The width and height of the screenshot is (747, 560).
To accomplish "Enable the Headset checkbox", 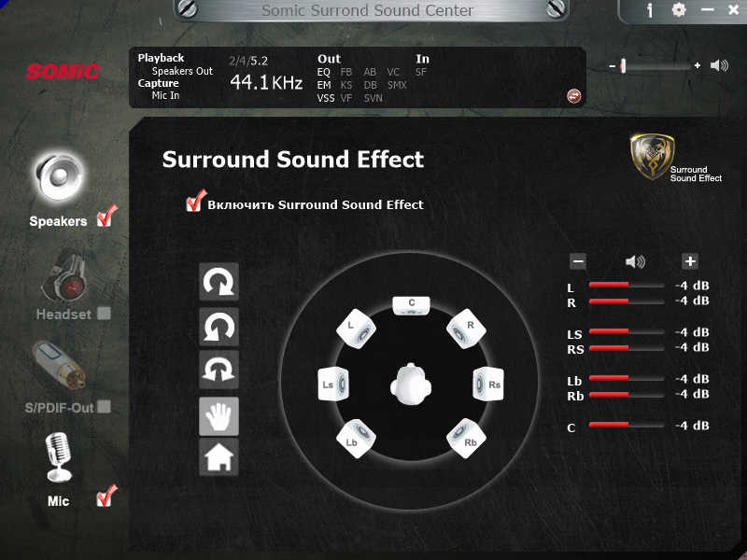I will 104,314.
